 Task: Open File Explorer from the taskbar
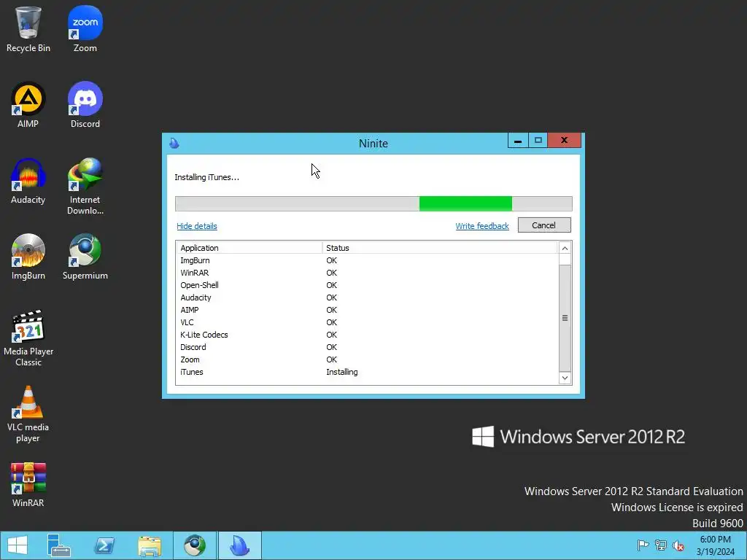pos(150,545)
